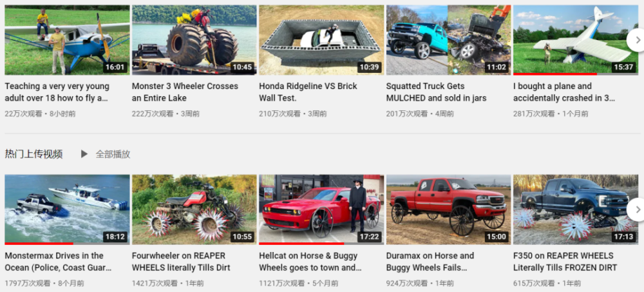This screenshot has width=644, height=292.
Task: Open Monster 3 Wheeler lake video thumbnail
Action: [194, 40]
